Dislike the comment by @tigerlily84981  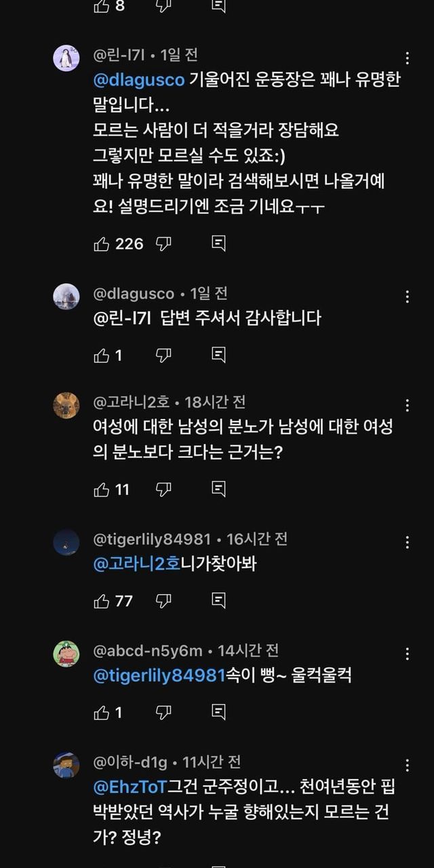coord(163,601)
